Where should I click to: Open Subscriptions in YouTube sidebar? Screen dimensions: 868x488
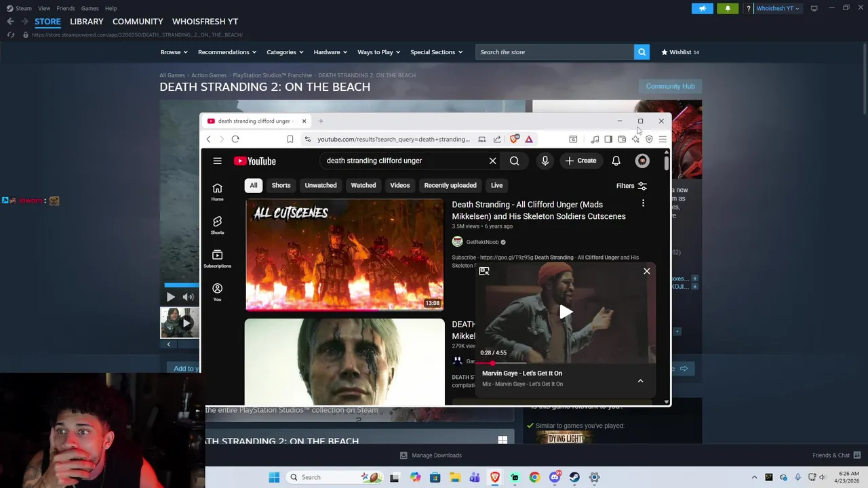tap(217, 258)
